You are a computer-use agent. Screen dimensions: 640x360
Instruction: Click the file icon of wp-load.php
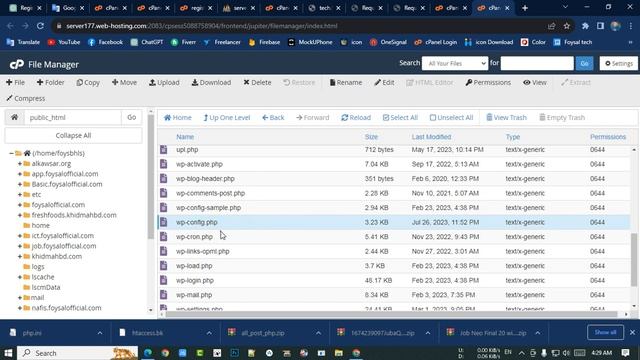164,266
